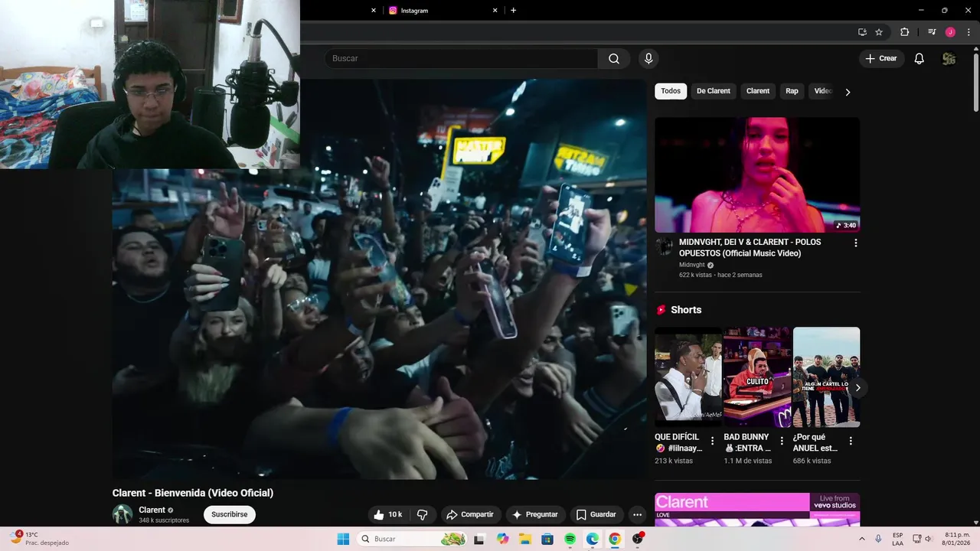
Task: Click the Crear button
Action: click(x=881, y=59)
